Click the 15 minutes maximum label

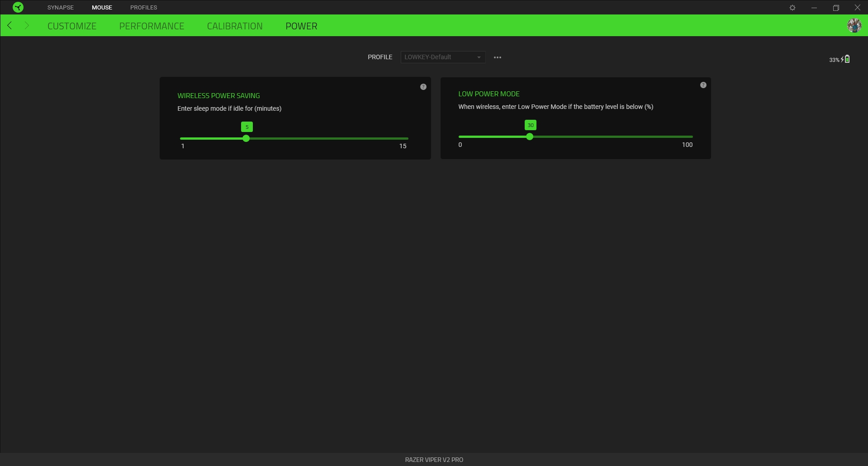(403, 146)
